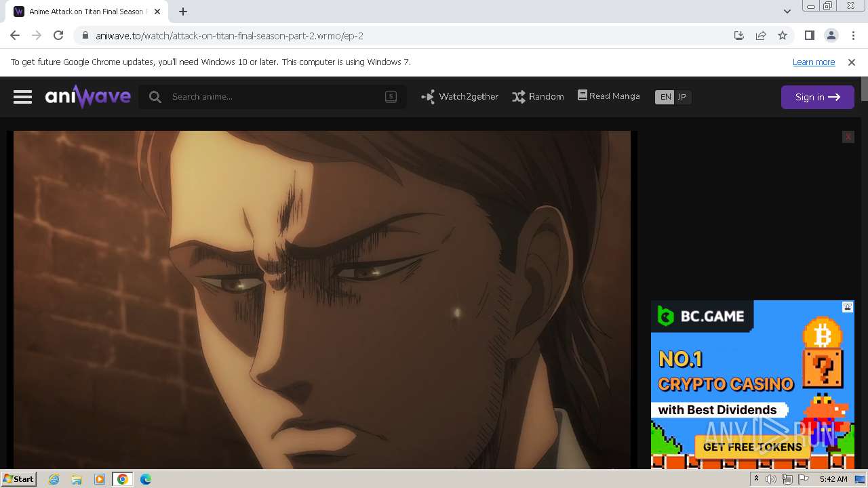Viewport: 868px width, 488px height.
Task: Open Windows Media Player from taskbar
Action: click(100, 479)
